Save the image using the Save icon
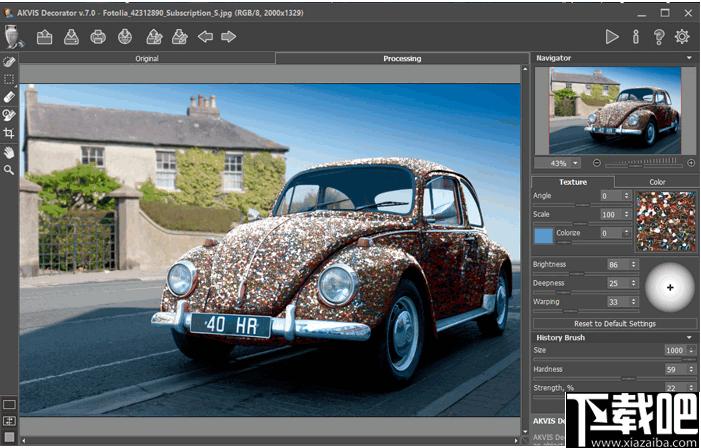The image size is (701, 448). [71, 37]
